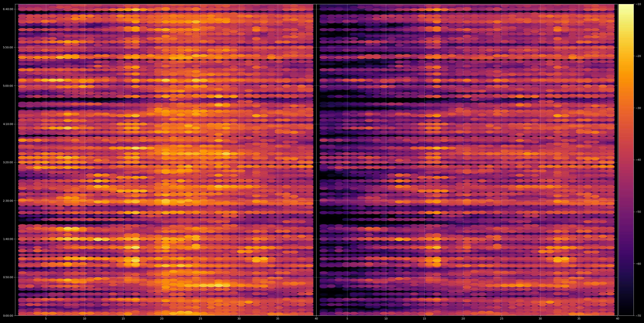
Task: Click inside the right heatmap plot
Action: coord(467,160)
